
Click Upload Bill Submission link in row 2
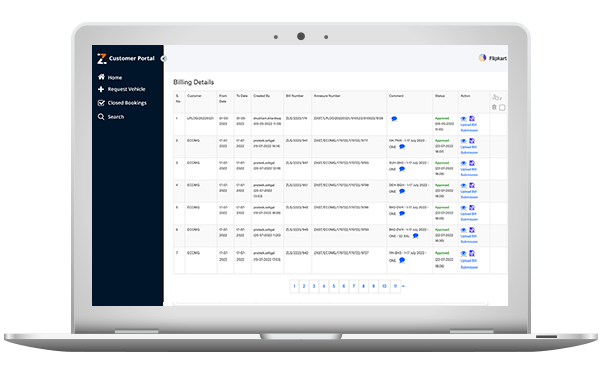[469, 150]
